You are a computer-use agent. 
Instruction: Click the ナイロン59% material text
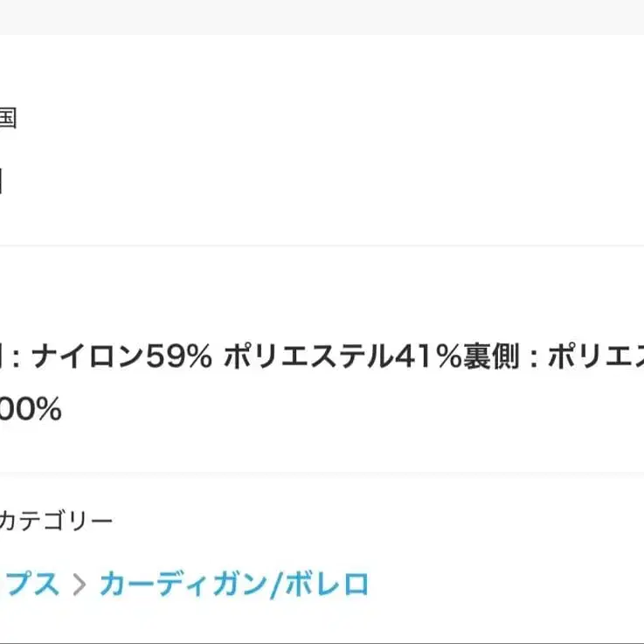[x=121, y=357]
